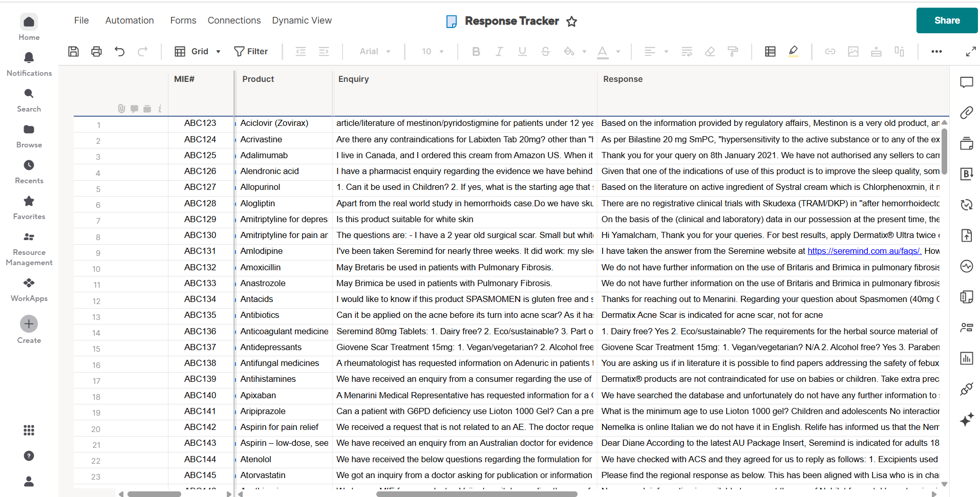Image resolution: width=980 pixels, height=497 pixels.
Task: Click the Product column header
Action: tap(258, 79)
